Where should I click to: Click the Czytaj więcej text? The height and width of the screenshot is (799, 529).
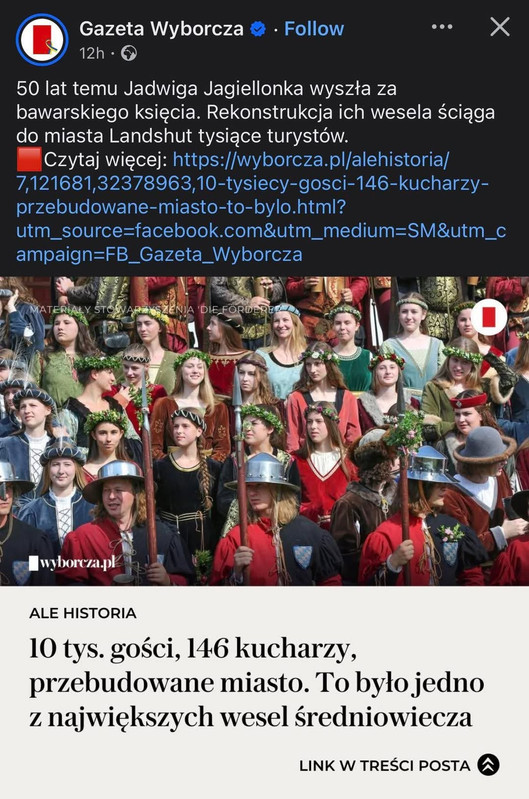click(105, 159)
